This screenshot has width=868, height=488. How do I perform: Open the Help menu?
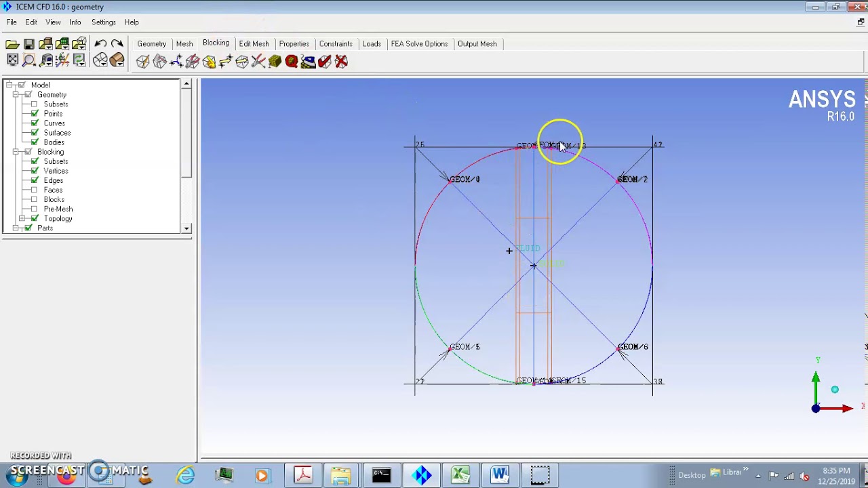pyautogui.click(x=132, y=22)
